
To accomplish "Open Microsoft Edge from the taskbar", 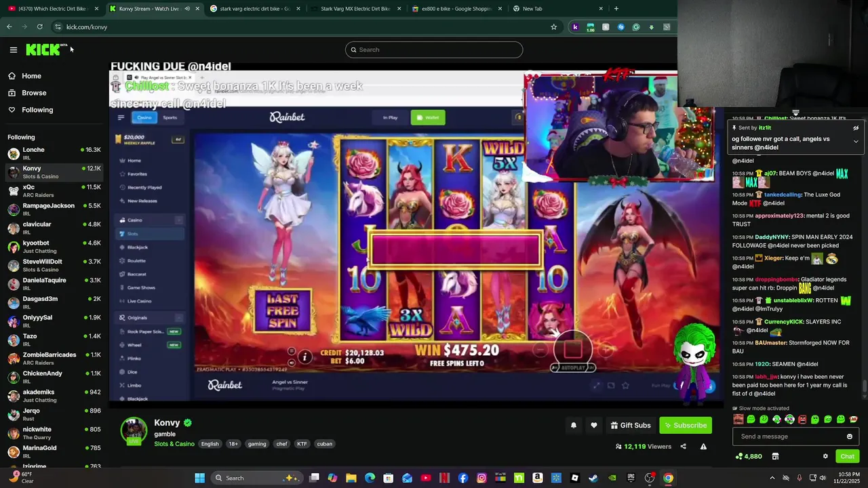I will 370,478.
